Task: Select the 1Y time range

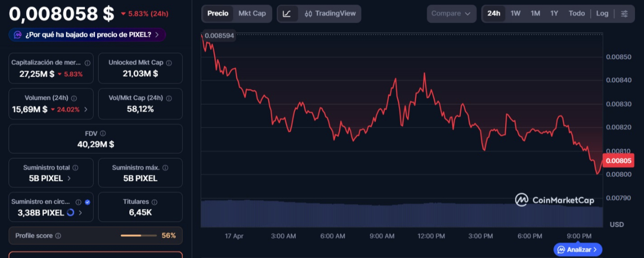Action: click(x=554, y=14)
